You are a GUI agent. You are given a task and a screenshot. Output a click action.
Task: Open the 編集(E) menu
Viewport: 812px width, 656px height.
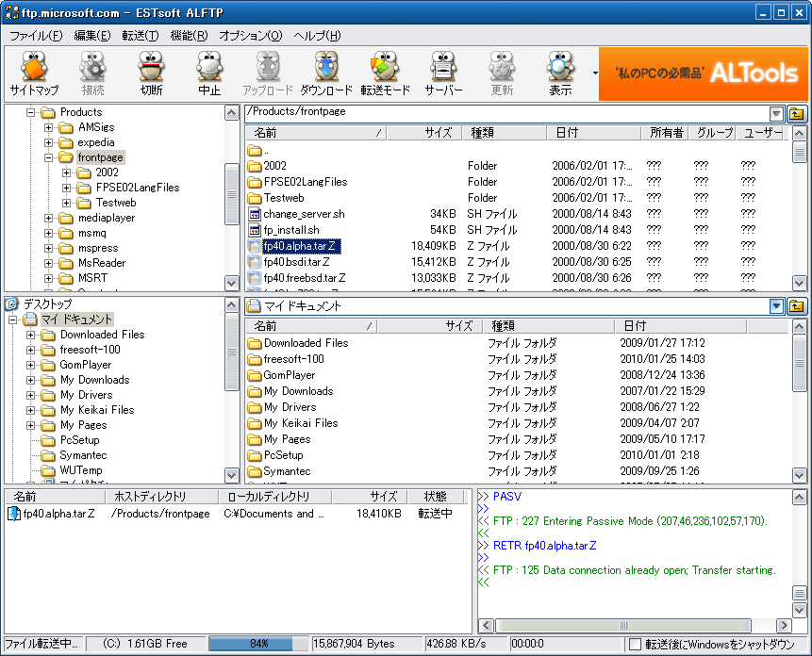click(92, 36)
